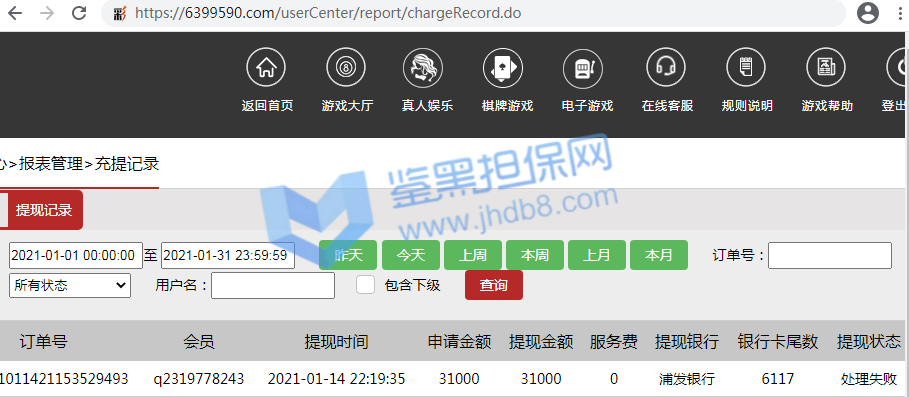Click the 订单号 input field
This screenshot has width=909, height=397.
click(x=830, y=256)
